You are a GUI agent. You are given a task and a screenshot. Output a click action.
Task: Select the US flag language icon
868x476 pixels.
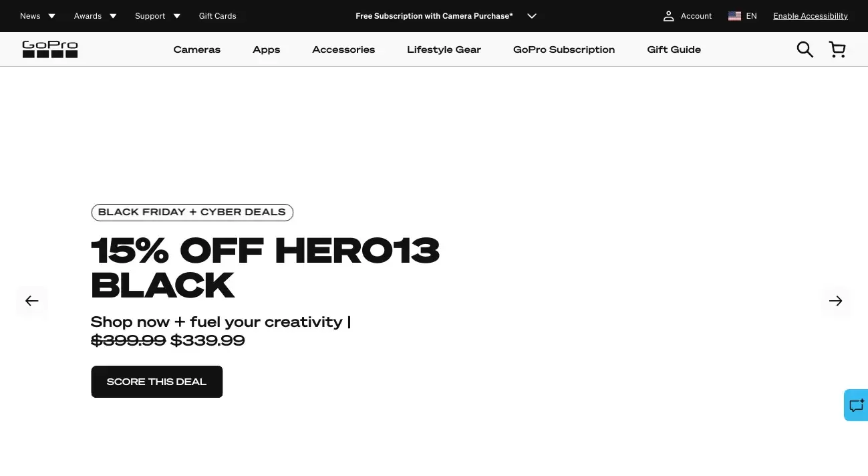(734, 16)
